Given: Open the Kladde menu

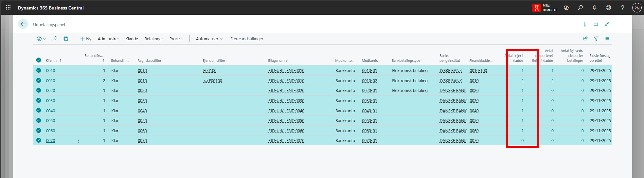Looking at the screenshot, I should [132, 39].
